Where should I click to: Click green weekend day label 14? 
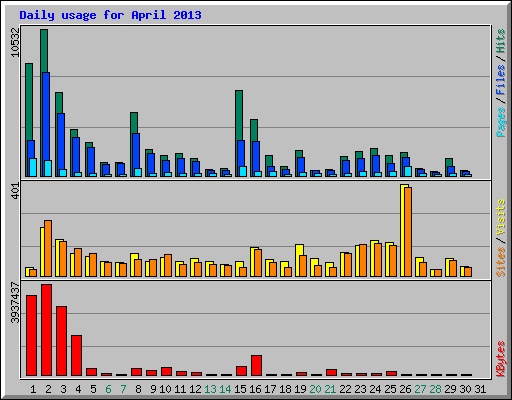point(225,389)
